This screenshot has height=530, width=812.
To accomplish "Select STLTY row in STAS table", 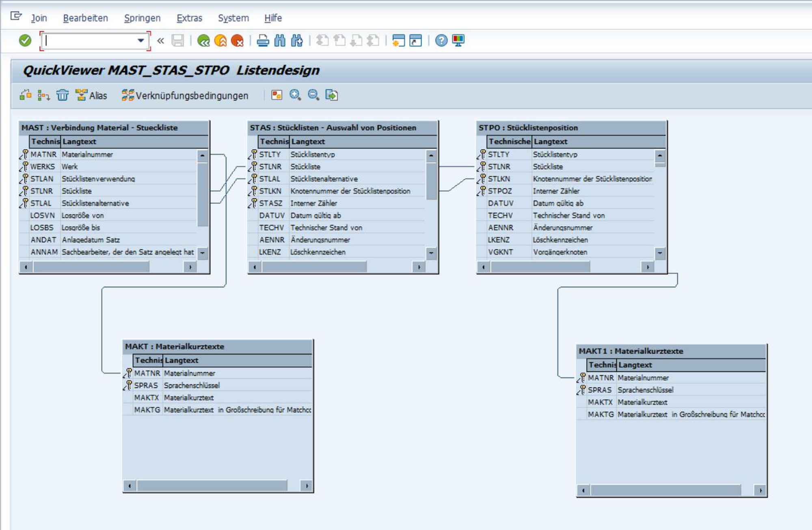I will [337, 155].
